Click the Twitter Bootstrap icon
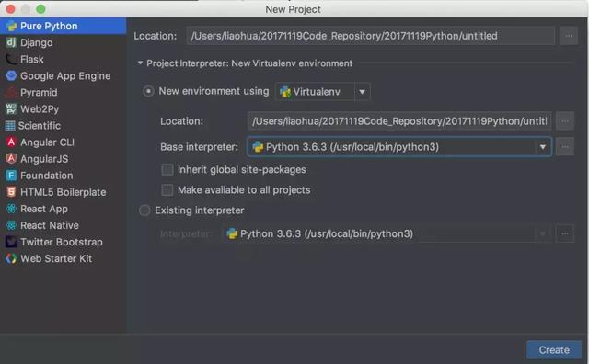Screen dimensions: 589x364 (11, 242)
